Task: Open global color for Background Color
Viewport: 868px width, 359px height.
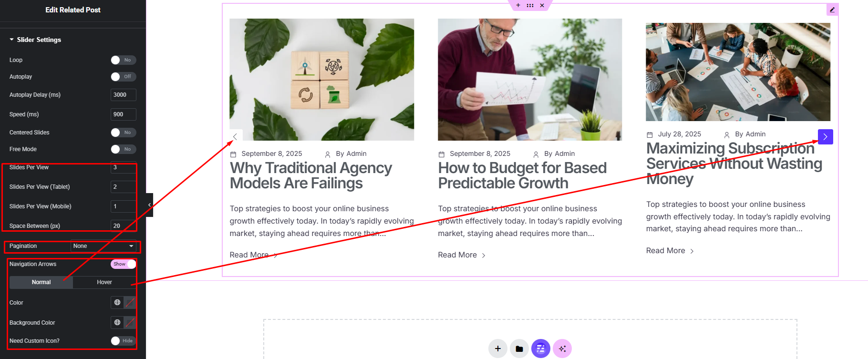Action: click(x=117, y=322)
